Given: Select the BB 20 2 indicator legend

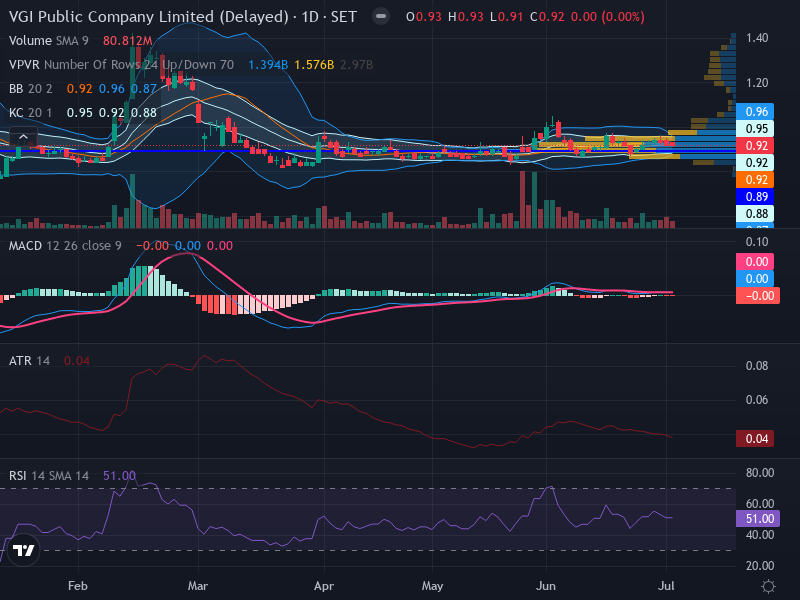Looking at the screenshot, I should pyautogui.click(x=31, y=89).
